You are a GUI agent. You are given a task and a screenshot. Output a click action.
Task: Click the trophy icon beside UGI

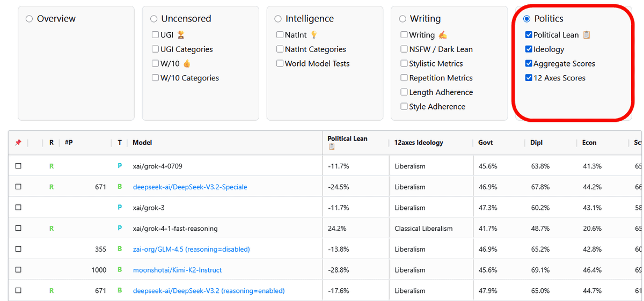tap(181, 35)
